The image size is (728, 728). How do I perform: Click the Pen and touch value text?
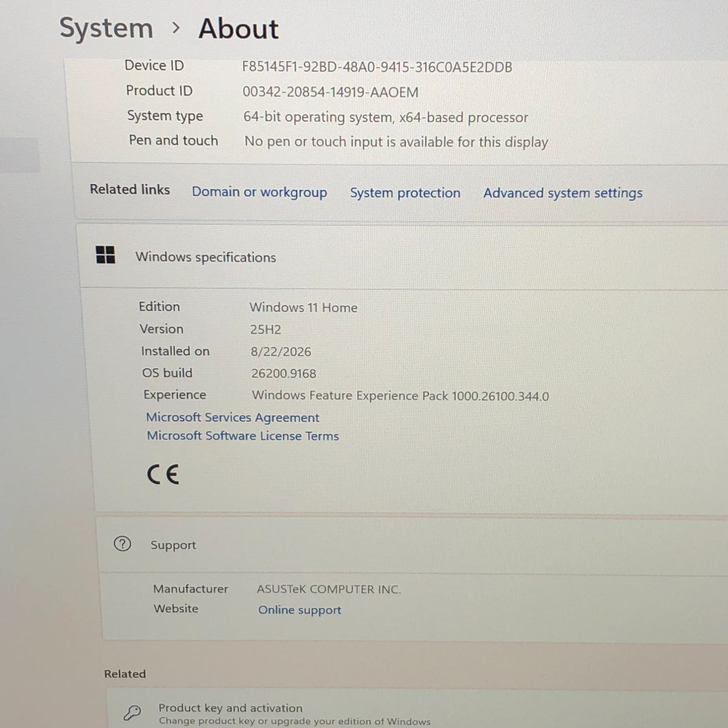[x=396, y=142]
